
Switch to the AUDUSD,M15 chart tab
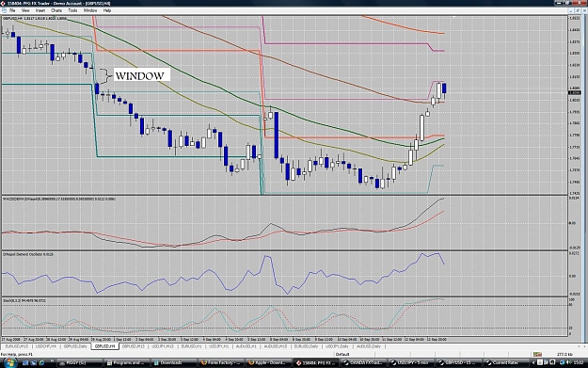pyautogui.click(x=276, y=346)
